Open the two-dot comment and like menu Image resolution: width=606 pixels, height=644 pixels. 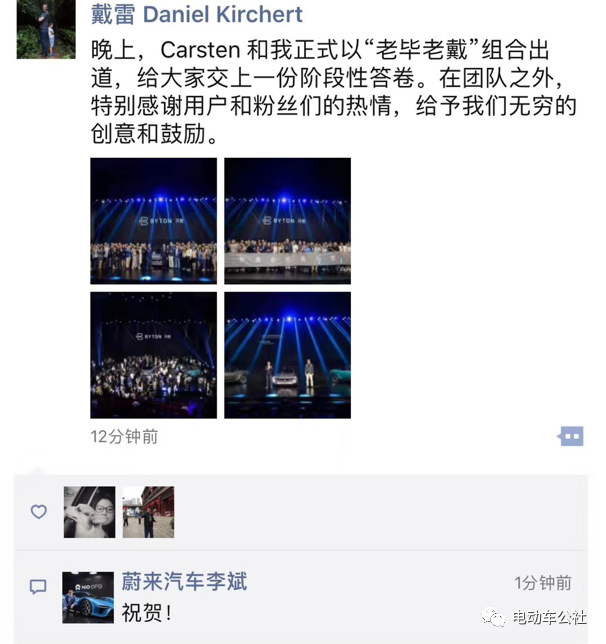click(x=571, y=436)
